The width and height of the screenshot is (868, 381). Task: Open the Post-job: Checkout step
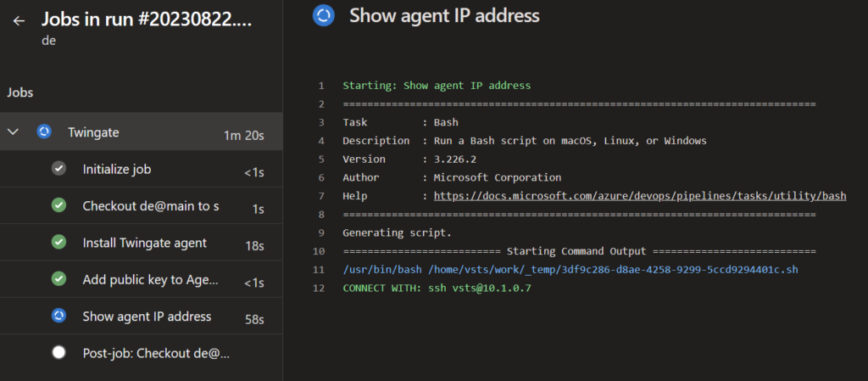click(x=156, y=353)
